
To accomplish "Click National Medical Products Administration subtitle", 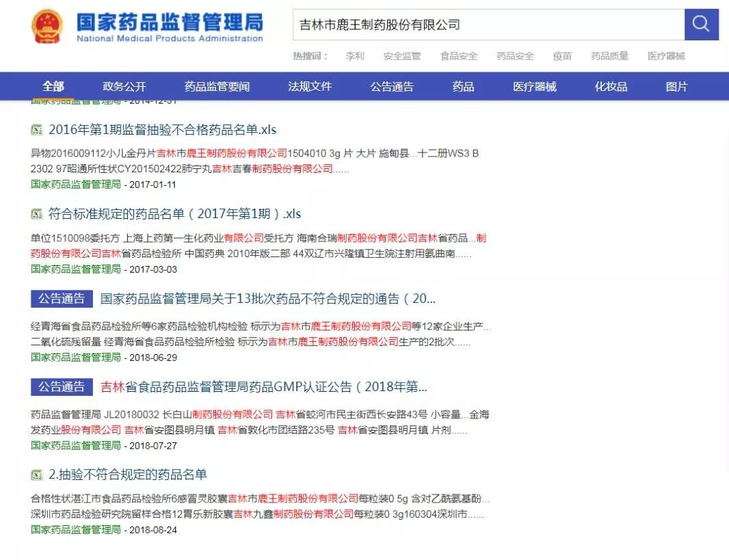I will coord(170,38).
